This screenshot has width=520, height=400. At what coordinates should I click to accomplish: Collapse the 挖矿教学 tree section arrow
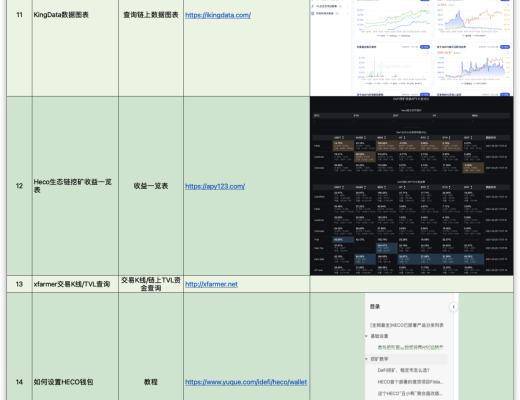366,359
